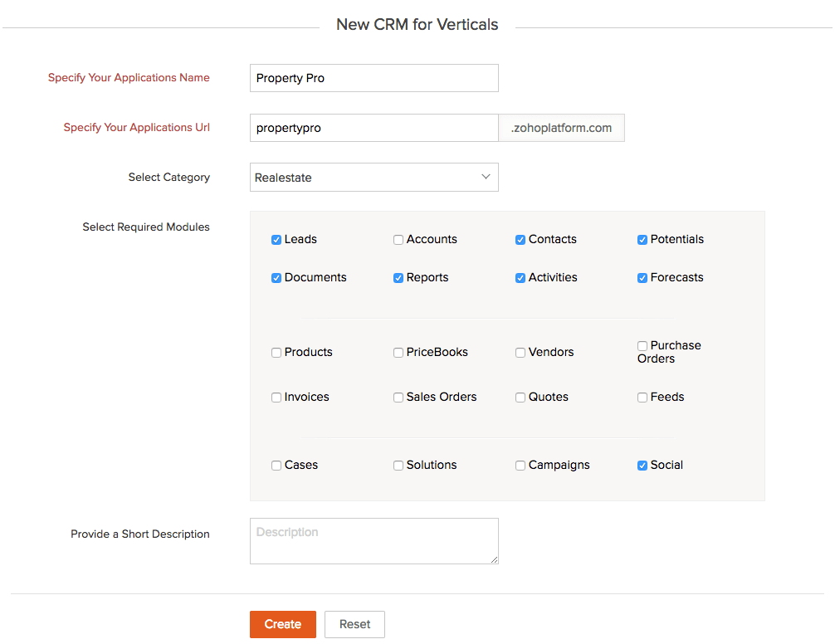Select the Vendors module checkbox
This screenshot has width=835, height=644.
tap(520, 353)
